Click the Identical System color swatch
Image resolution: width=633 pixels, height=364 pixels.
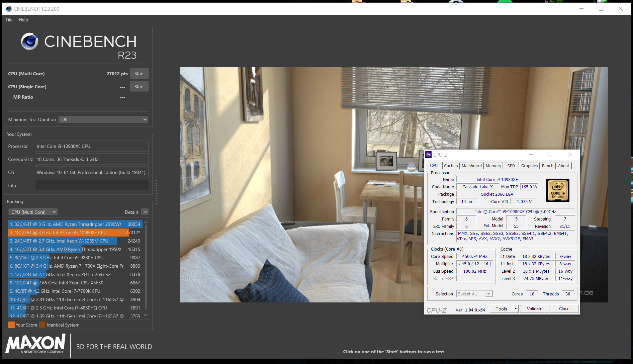[42, 325]
